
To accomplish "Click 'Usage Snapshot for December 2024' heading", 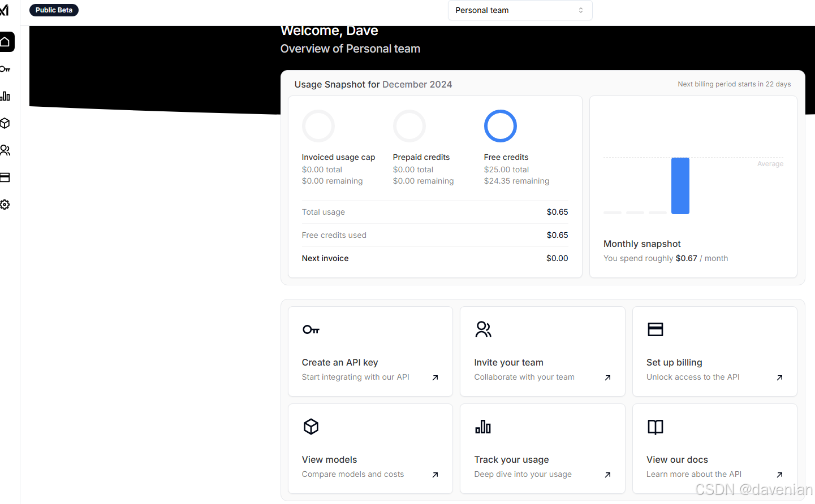I will pos(373,84).
